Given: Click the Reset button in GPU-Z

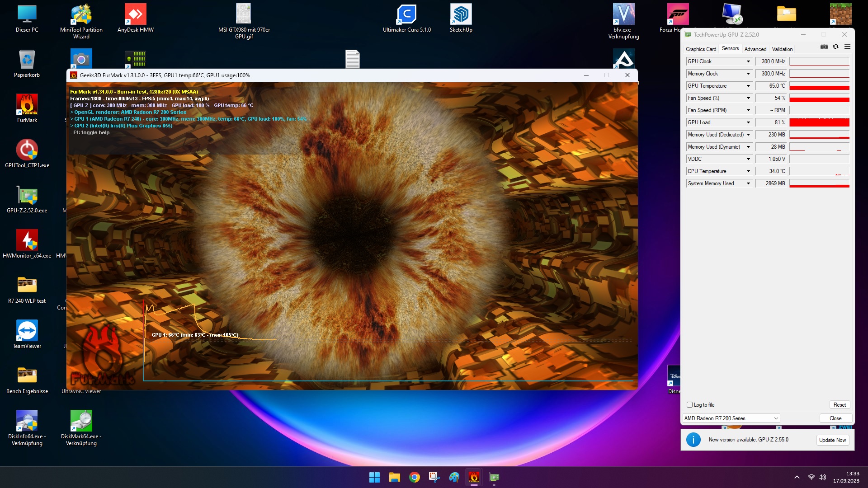Looking at the screenshot, I should pyautogui.click(x=840, y=405).
